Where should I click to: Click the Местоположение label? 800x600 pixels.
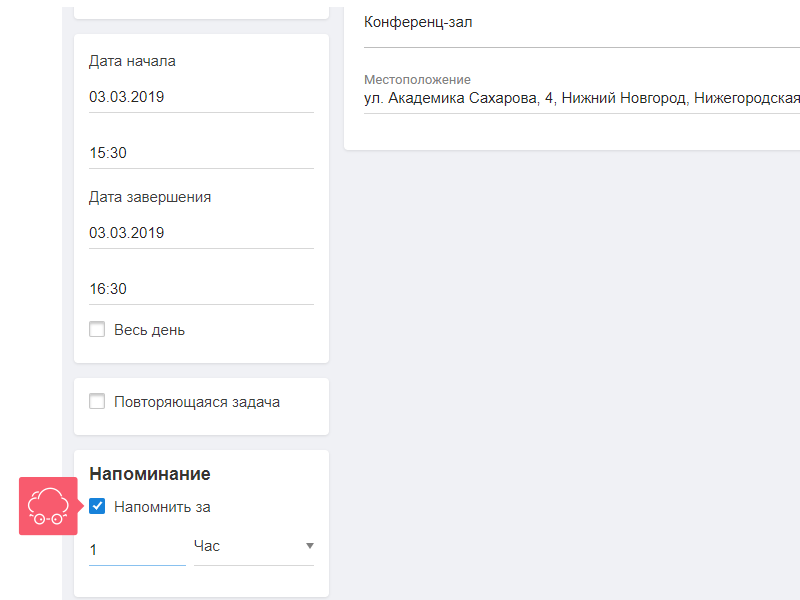417,80
